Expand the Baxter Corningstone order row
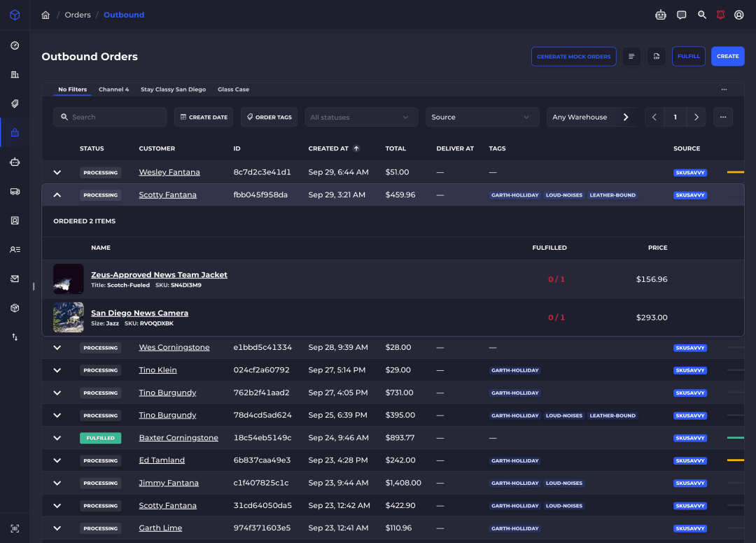This screenshot has height=543, width=756. click(57, 438)
